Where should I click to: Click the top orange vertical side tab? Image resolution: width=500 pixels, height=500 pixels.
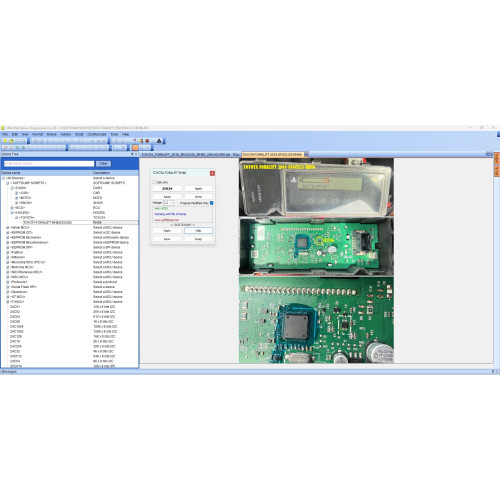[x=497, y=158]
